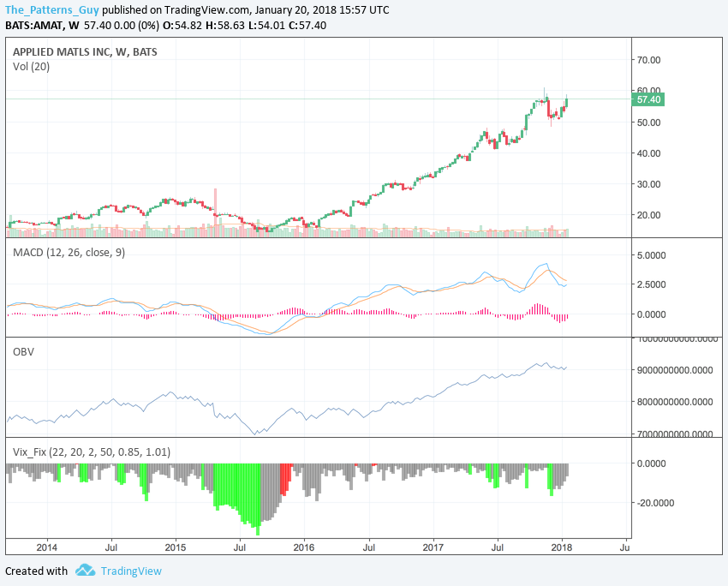Click the BATS:AMAT, W symbol header text
The width and height of the screenshot is (728, 586).
42,25
